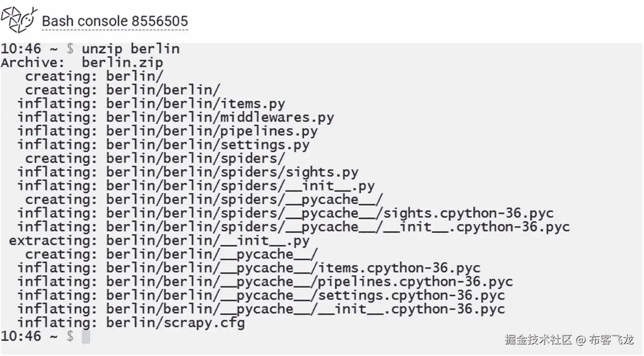Image resolution: width=644 pixels, height=356 pixels.
Task: Click the berlin/berlin/pipelines.py line
Action: [x=168, y=131]
